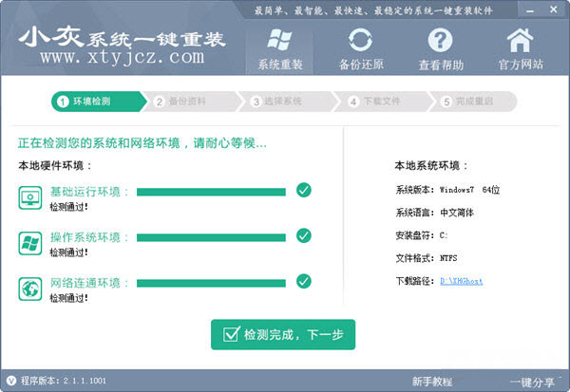Click the 程序版本: 2.1.1.1001 text
Image resolution: width=570 pixels, height=392 pixels.
(64, 381)
